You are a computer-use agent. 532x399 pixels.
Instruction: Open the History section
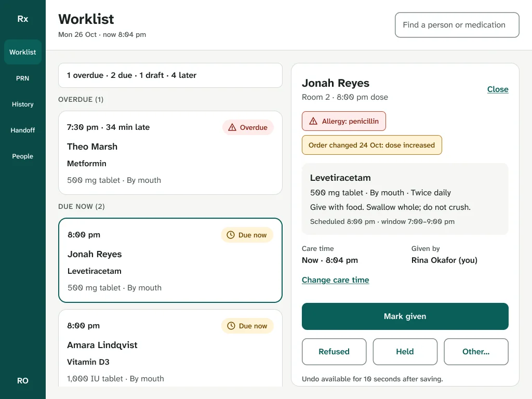(23, 104)
